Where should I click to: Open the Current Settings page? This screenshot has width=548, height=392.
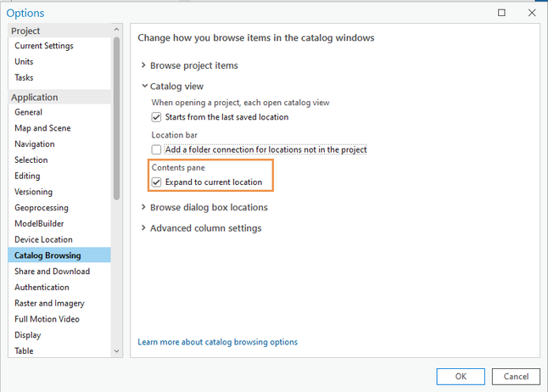pos(44,46)
